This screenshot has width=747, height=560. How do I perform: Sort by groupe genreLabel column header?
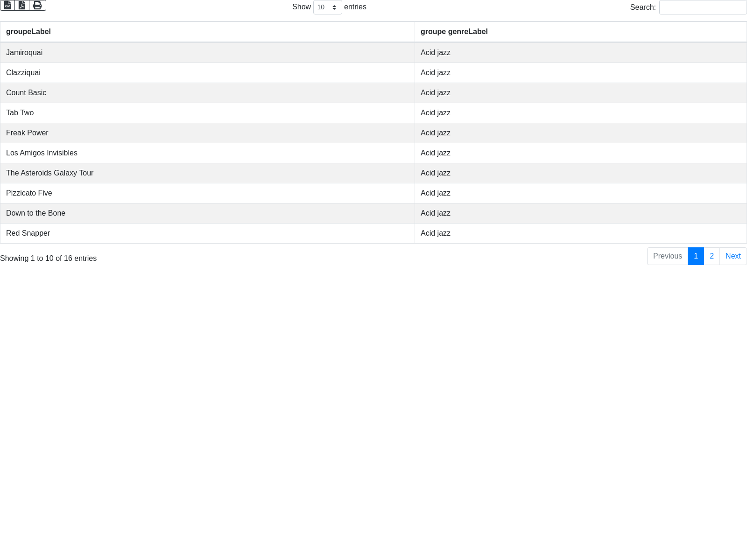click(x=454, y=32)
